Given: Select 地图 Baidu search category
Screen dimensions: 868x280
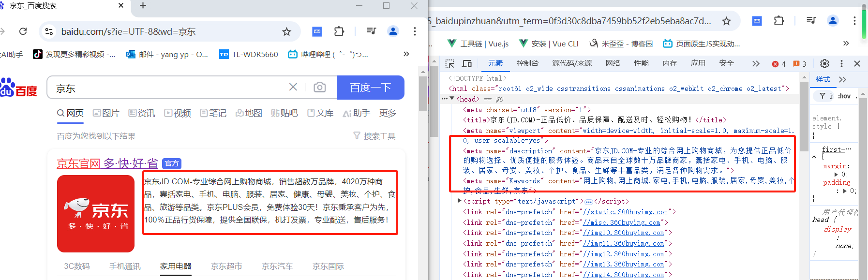Looking at the screenshot, I should click(x=249, y=113).
